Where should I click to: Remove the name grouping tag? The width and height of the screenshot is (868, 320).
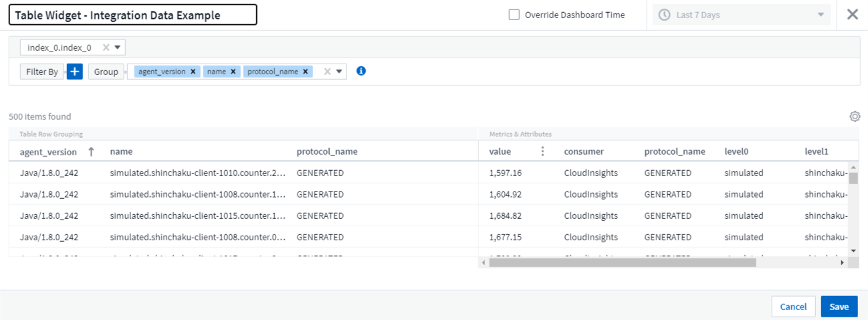[233, 72]
